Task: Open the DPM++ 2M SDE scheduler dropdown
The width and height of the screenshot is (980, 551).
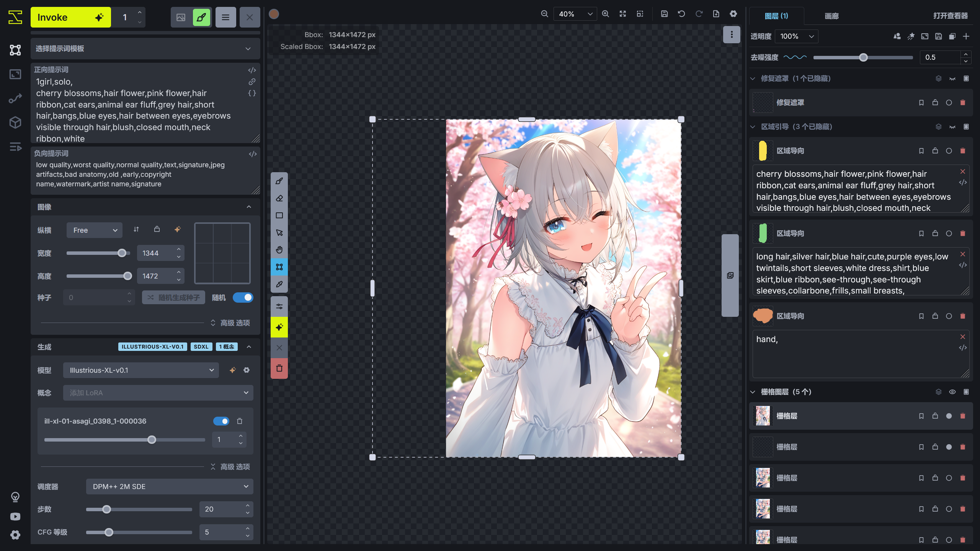Action: 169,486
